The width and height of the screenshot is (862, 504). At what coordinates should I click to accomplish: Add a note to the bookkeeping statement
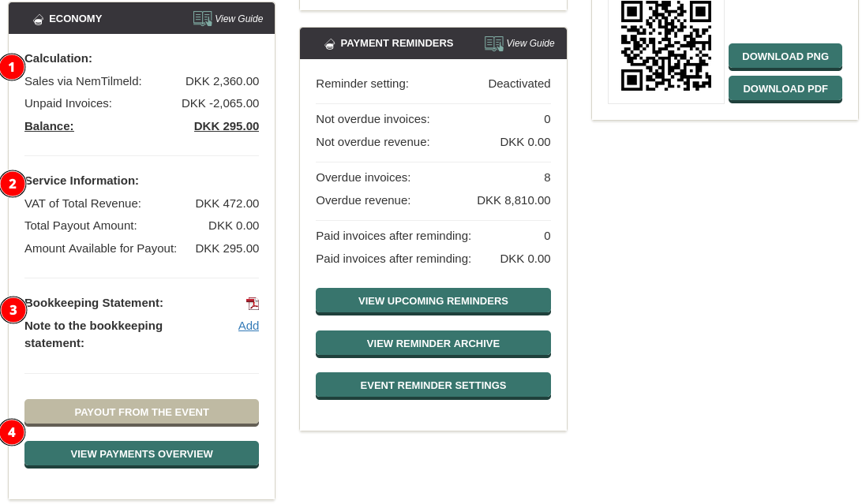248,326
